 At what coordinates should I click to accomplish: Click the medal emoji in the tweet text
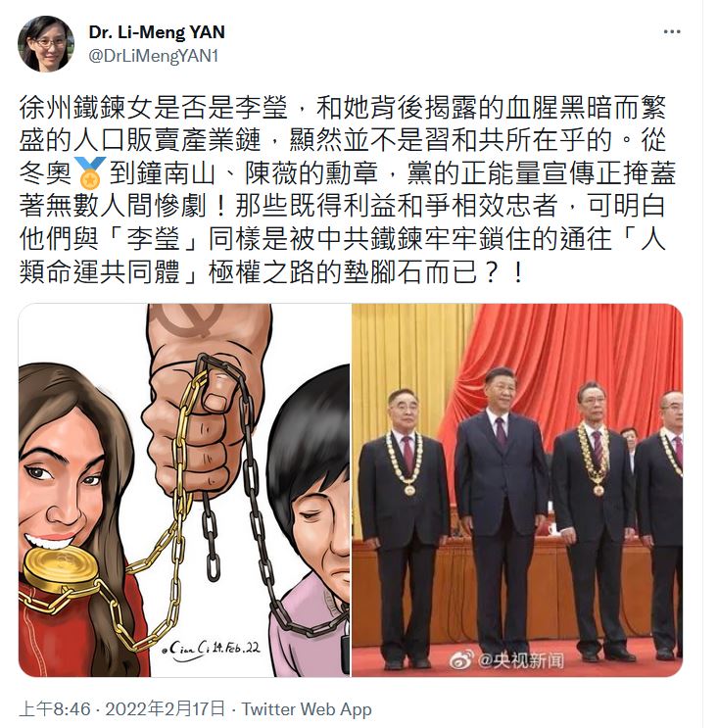coord(89,171)
